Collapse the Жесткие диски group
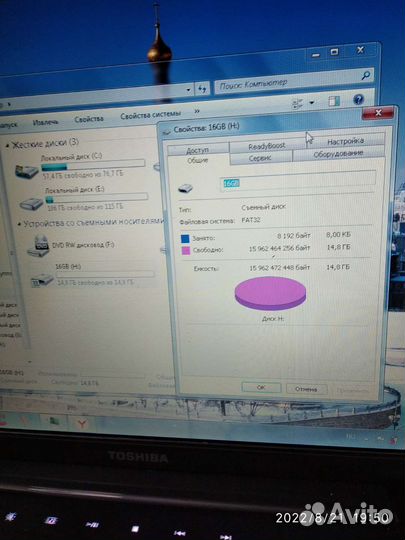This screenshot has height=540, width=405. point(8,146)
